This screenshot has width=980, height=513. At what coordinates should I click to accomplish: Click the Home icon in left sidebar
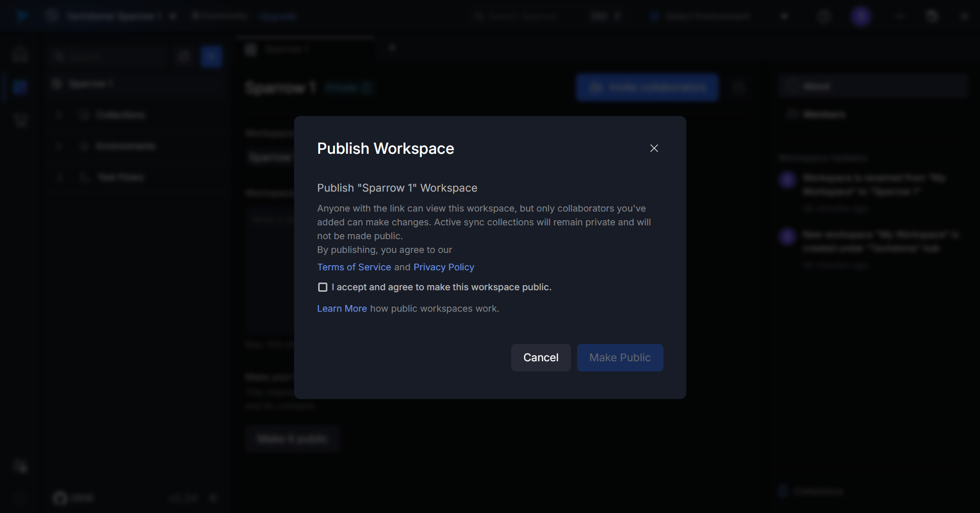[20, 55]
